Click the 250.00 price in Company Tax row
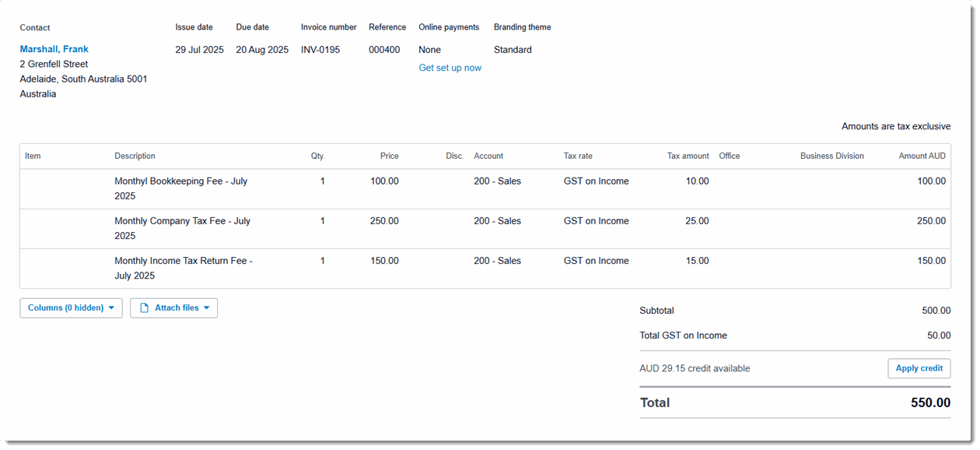980x450 pixels. [x=384, y=221]
